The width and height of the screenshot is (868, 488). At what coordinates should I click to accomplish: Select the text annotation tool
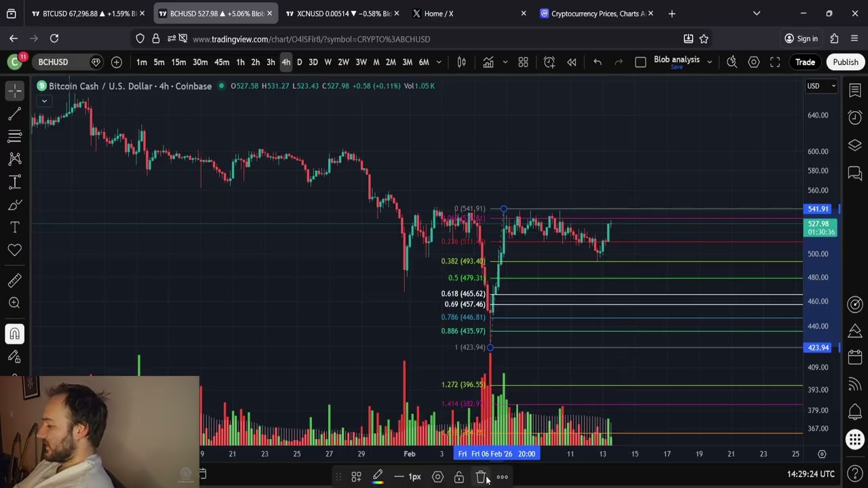coord(14,228)
